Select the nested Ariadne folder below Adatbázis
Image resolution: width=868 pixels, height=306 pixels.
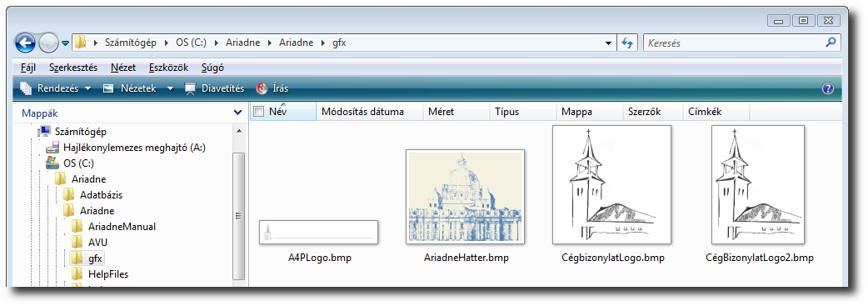pyautogui.click(x=97, y=211)
